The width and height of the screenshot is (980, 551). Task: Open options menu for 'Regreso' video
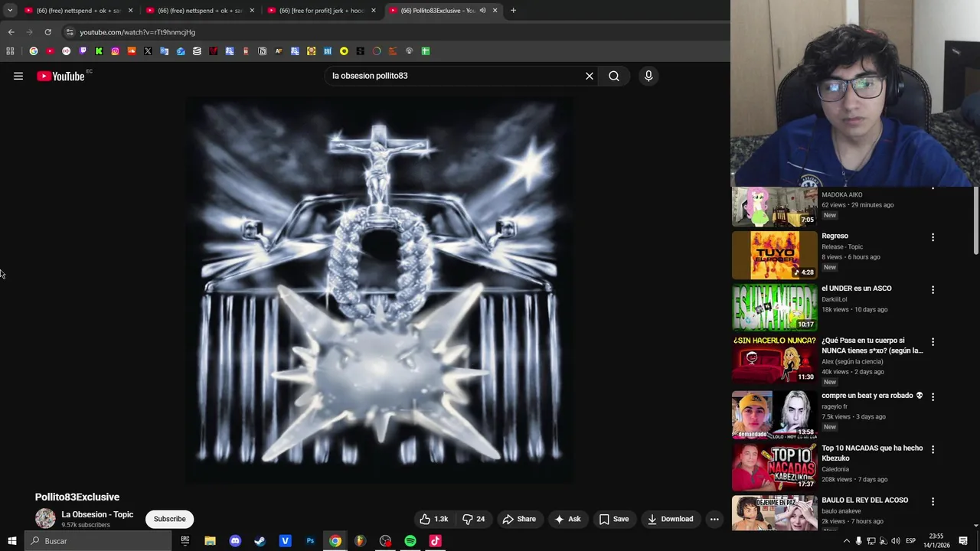tap(933, 237)
